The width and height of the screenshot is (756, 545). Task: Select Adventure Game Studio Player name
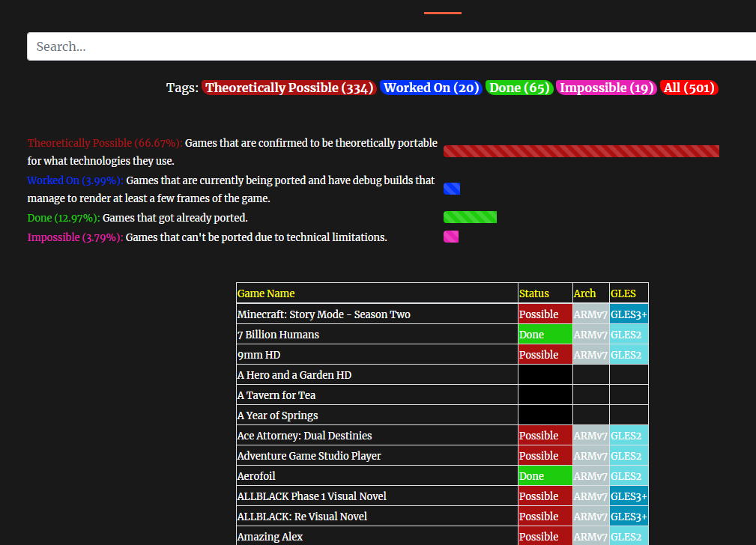coord(309,456)
